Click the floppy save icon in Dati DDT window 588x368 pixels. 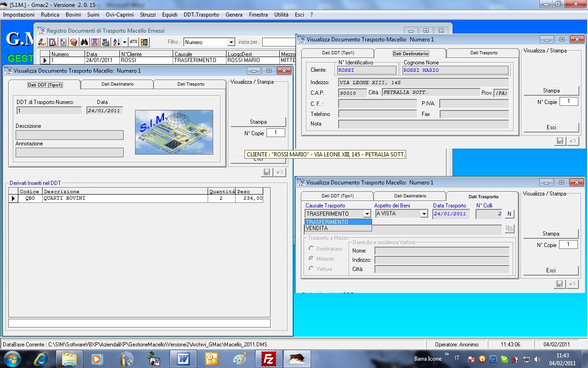coord(267,172)
